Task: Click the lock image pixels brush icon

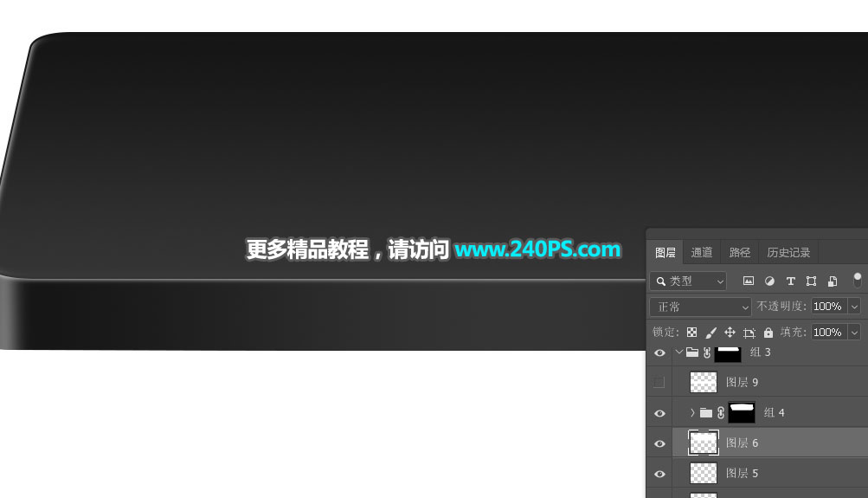Action: (x=710, y=333)
